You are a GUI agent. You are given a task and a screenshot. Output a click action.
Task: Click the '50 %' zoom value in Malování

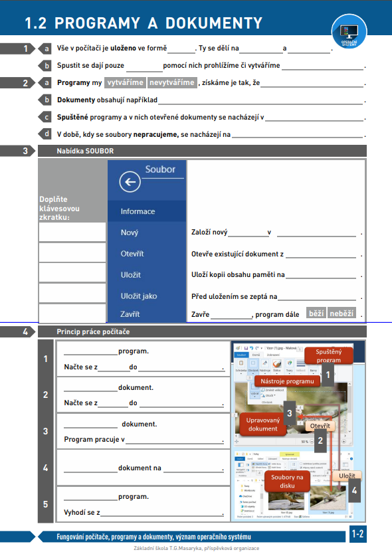(304, 442)
